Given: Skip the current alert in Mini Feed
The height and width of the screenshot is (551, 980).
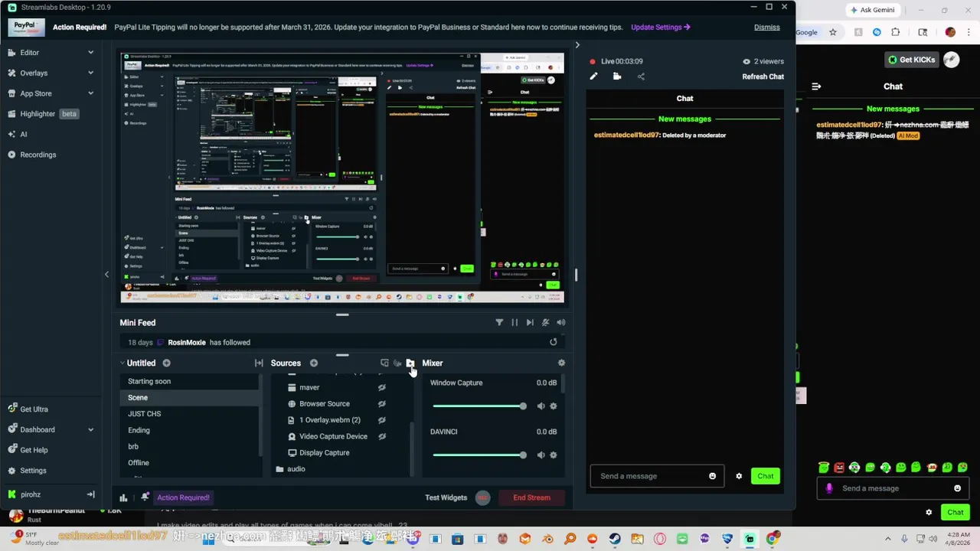Looking at the screenshot, I should [530, 323].
